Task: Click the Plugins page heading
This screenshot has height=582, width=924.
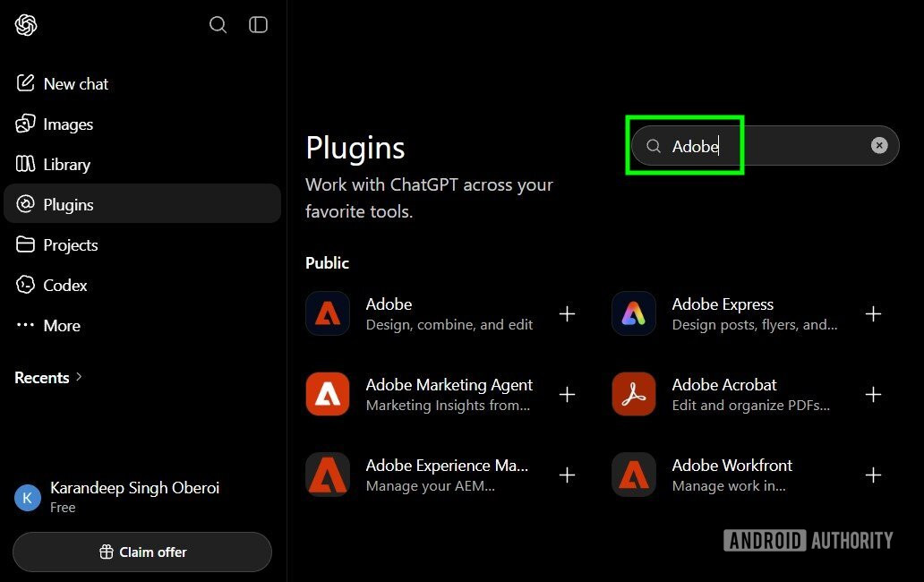Action: tap(355, 148)
